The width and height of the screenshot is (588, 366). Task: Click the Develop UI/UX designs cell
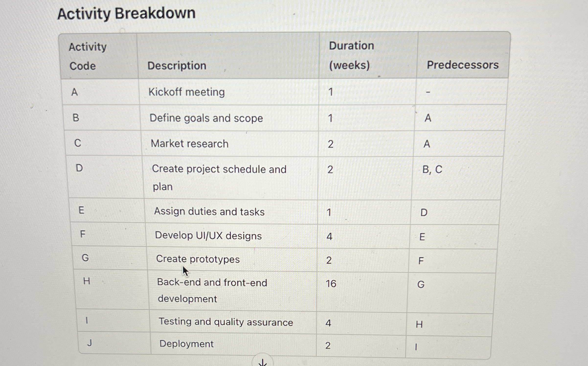click(232, 236)
